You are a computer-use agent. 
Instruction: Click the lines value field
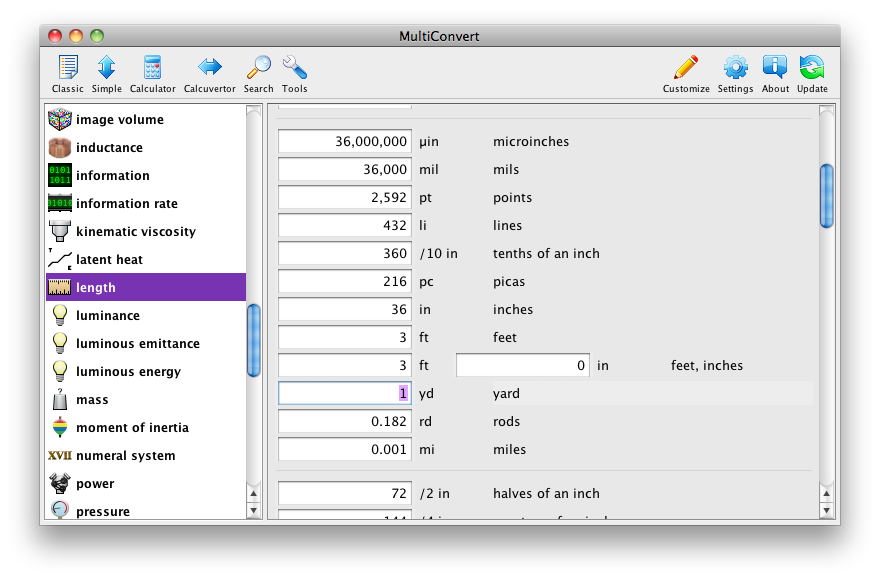345,225
